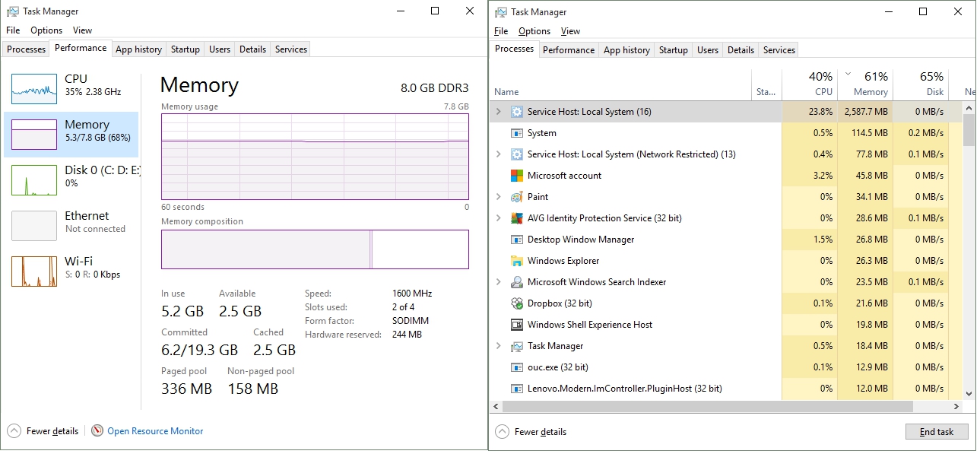The image size is (980, 454).
Task: Click the Microsoft Windows Search Indexer icon
Action: (x=516, y=282)
